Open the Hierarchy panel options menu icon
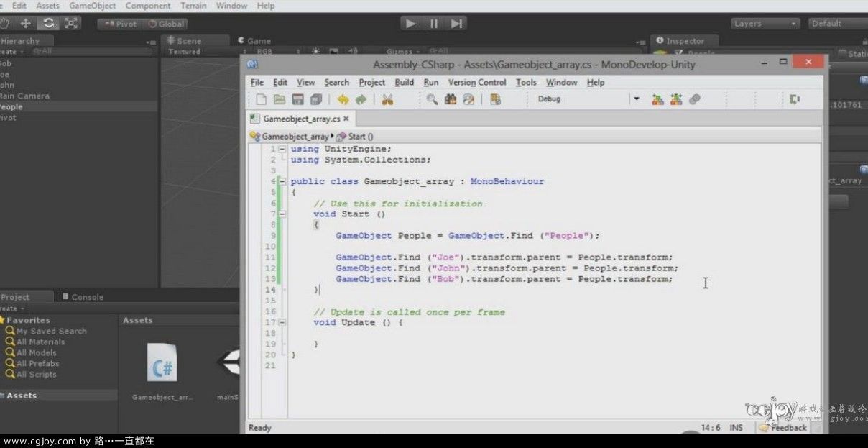Image resolution: width=868 pixels, height=448 pixels. click(x=151, y=42)
